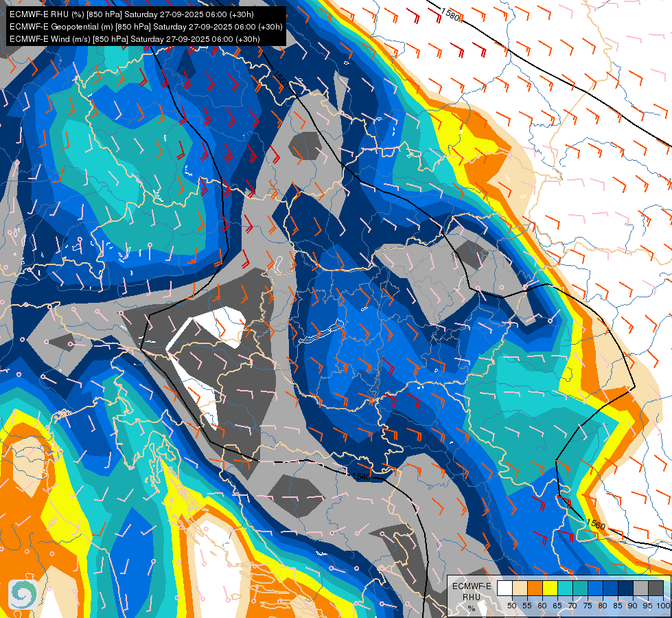Pick the light cyan 65–70 legend swatch

(566, 588)
